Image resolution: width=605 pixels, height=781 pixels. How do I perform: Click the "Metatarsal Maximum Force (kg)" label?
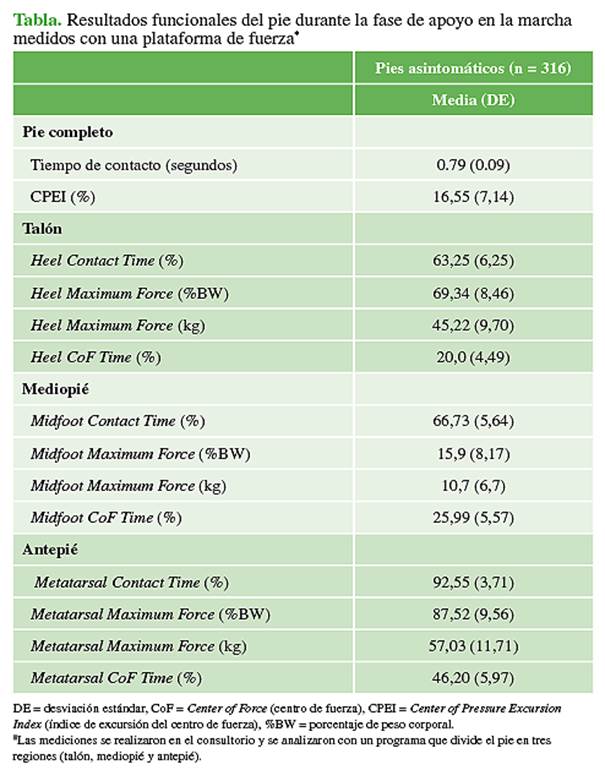click(x=140, y=645)
